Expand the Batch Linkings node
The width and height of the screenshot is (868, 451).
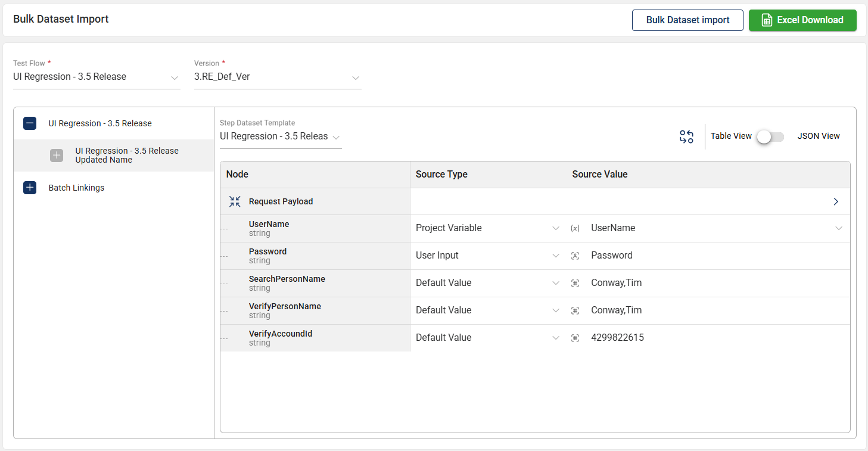(30, 188)
